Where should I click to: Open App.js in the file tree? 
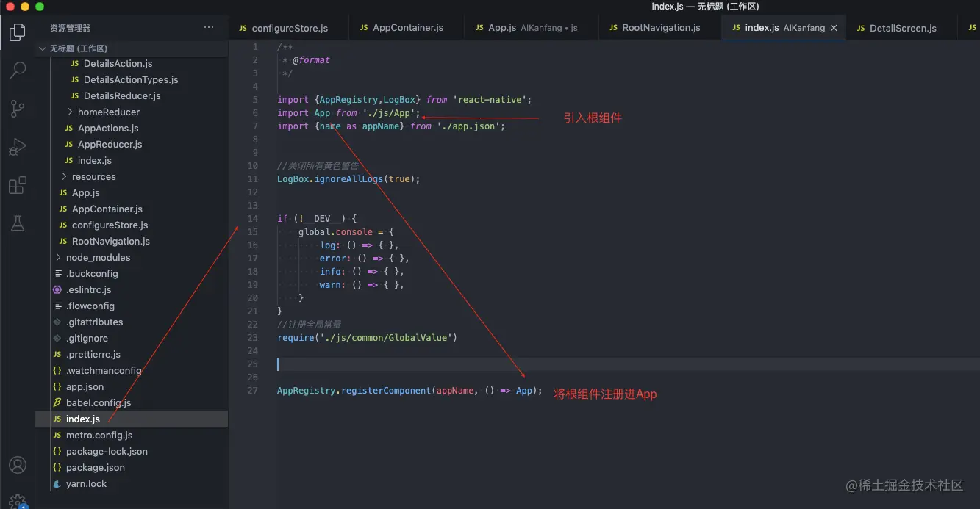pos(132,192)
